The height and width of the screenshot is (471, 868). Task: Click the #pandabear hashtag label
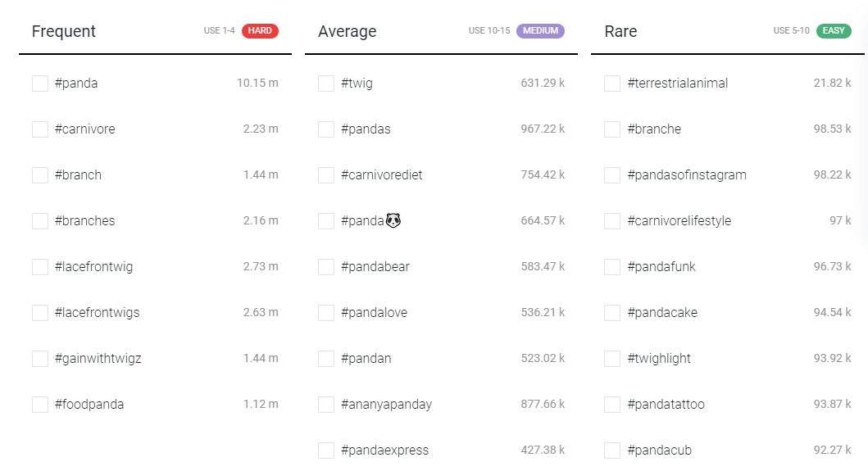click(x=375, y=267)
